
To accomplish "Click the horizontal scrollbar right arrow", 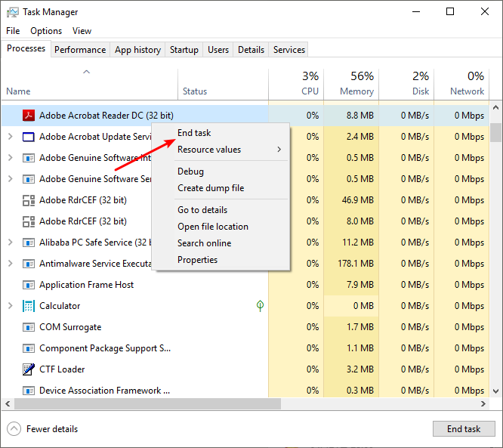I will tap(483, 403).
